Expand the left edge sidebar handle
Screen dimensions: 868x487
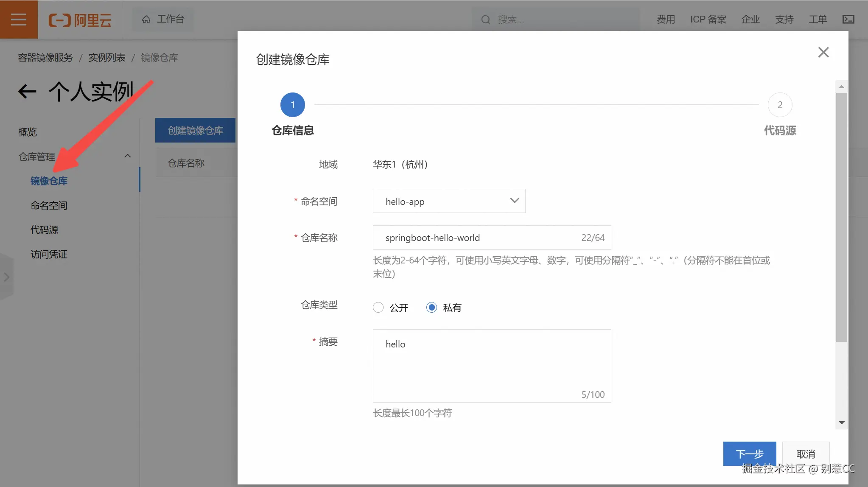pyautogui.click(x=6, y=277)
